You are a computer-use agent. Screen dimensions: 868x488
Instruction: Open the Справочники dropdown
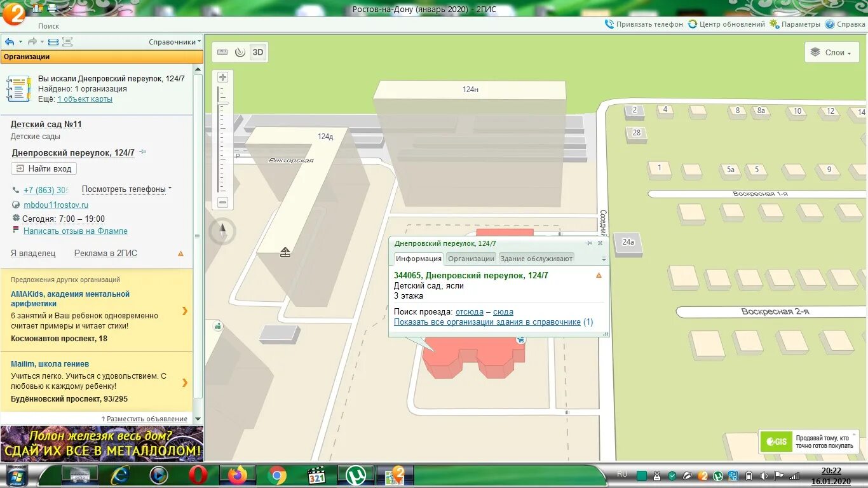tap(175, 42)
